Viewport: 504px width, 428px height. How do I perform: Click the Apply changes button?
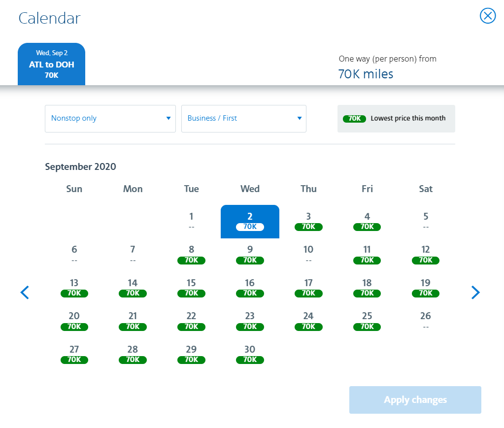tap(415, 400)
